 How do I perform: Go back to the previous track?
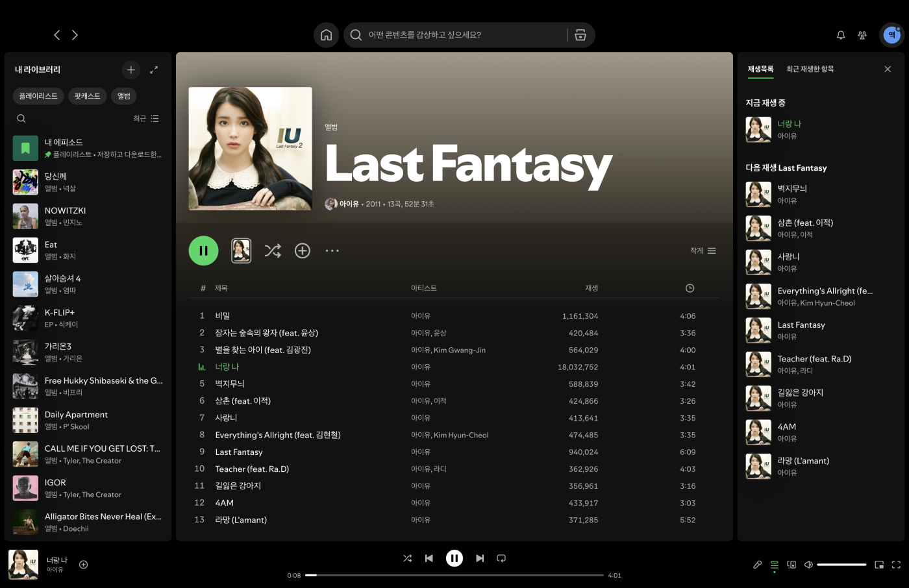pyautogui.click(x=429, y=558)
